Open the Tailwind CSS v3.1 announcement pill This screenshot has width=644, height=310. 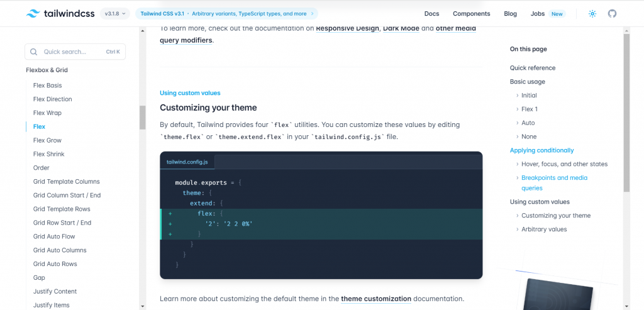pos(226,13)
